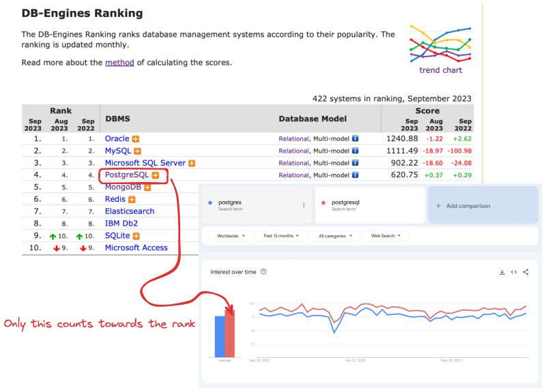Click Relational link in MySQL row
Image resolution: width=546 pixels, height=392 pixels.
tap(293, 151)
